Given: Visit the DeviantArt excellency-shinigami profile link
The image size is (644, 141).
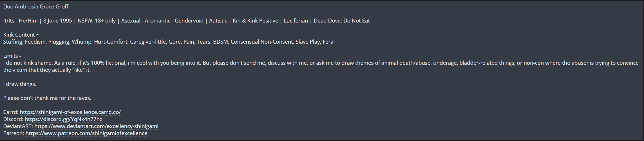Looking at the screenshot, I should click(x=96, y=126).
